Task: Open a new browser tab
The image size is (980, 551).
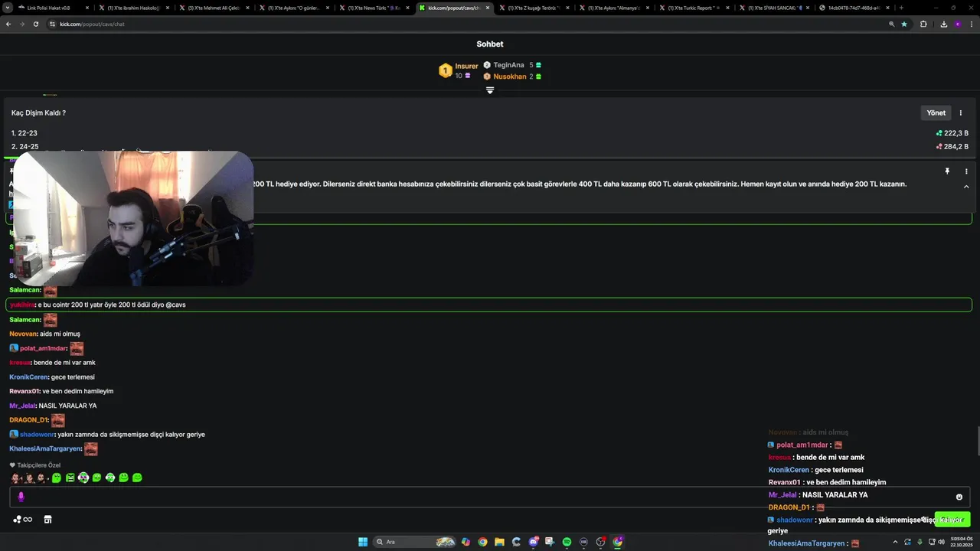Action: pyautogui.click(x=901, y=8)
